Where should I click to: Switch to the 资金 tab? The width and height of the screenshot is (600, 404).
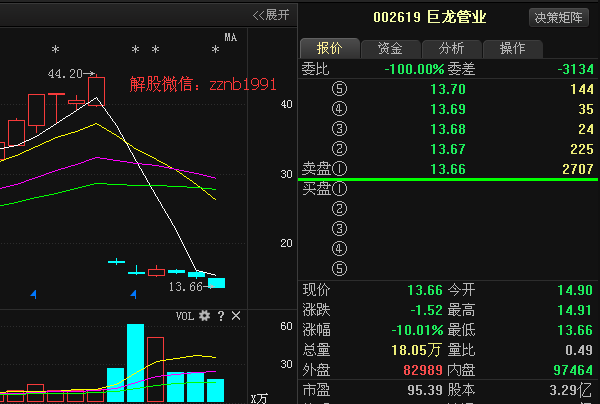(390, 49)
